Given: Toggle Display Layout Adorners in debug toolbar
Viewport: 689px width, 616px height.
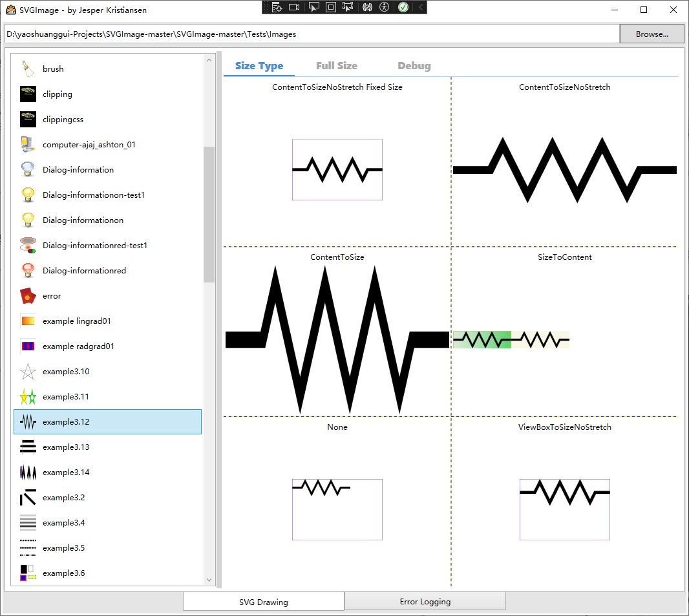Looking at the screenshot, I should tap(331, 7).
